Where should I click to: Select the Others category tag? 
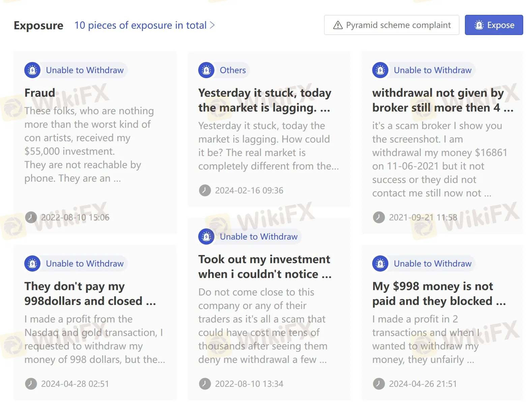233,70
